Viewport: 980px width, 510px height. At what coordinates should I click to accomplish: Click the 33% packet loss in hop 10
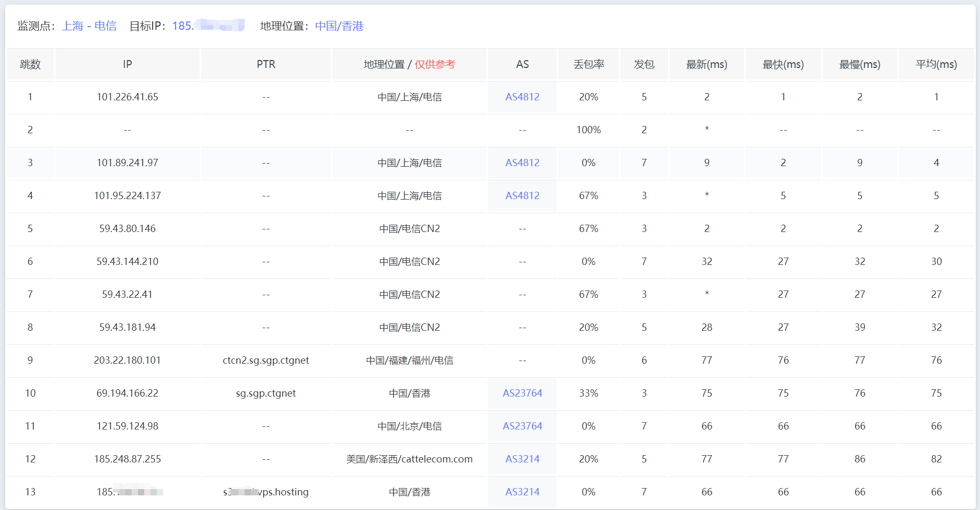pos(589,393)
